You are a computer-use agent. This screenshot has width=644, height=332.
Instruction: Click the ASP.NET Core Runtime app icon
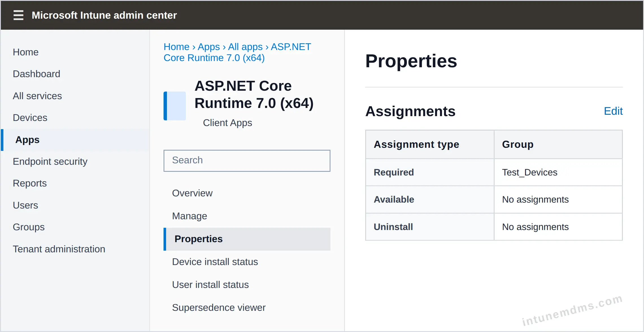click(175, 106)
